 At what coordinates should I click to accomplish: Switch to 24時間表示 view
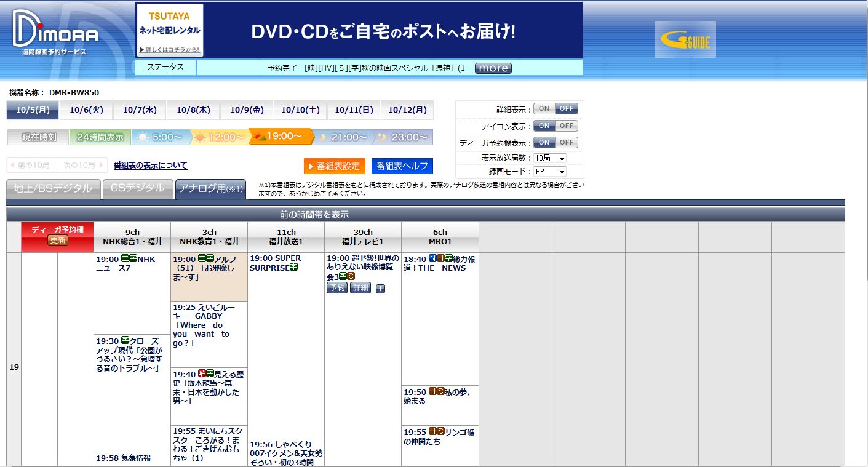pos(100,137)
